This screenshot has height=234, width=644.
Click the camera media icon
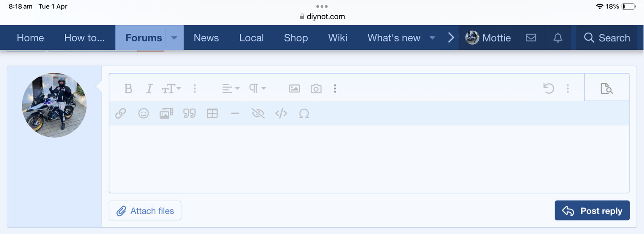(x=316, y=88)
